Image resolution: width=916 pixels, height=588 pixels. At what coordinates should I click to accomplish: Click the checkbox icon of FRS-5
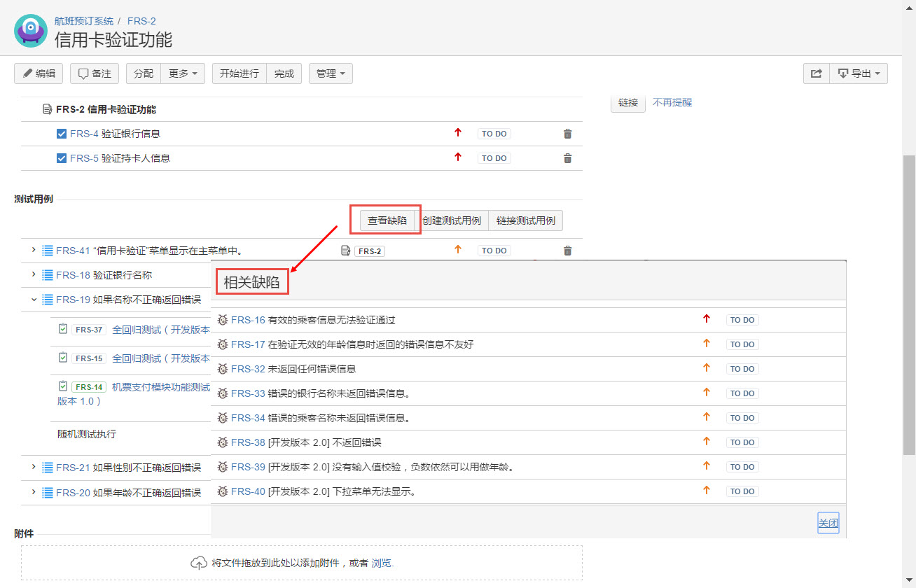(x=62, y=158)
